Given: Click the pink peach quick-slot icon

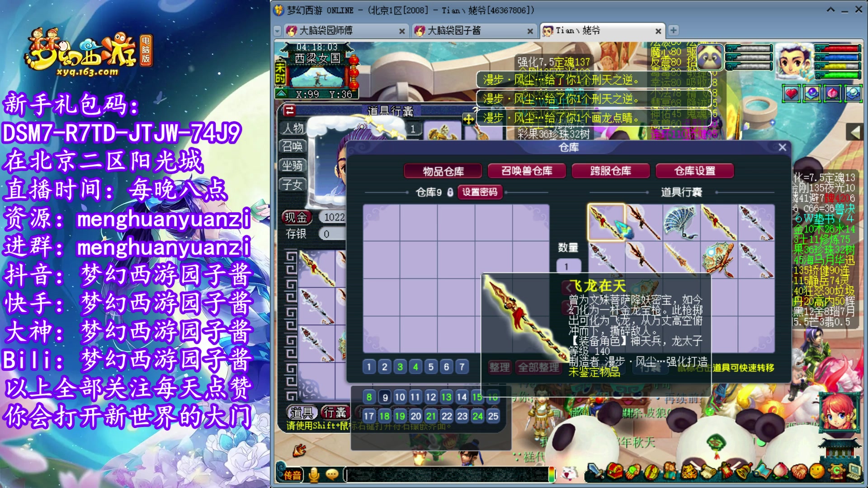Looking at the screenshot, I should pos(833,94).
